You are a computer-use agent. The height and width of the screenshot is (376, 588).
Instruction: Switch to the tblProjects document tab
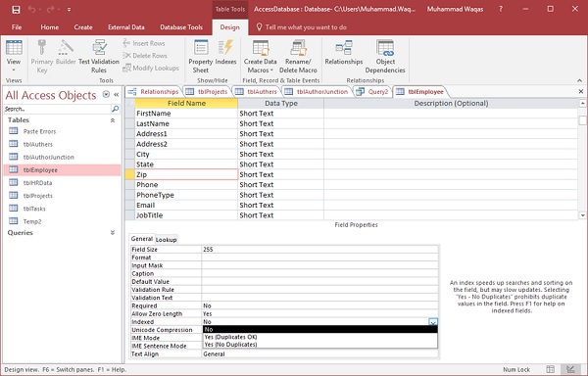(207, 92)
